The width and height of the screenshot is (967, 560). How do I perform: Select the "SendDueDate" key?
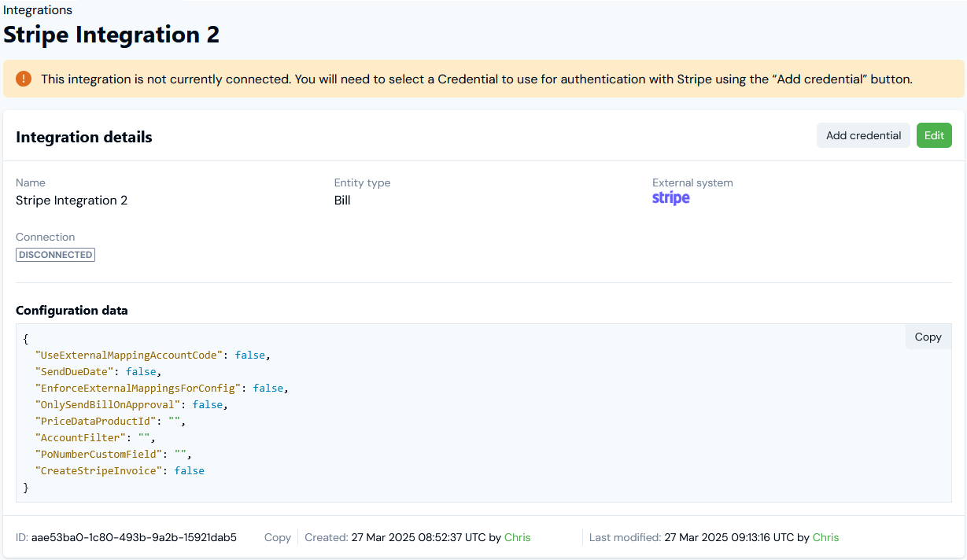tap(75, 371)
